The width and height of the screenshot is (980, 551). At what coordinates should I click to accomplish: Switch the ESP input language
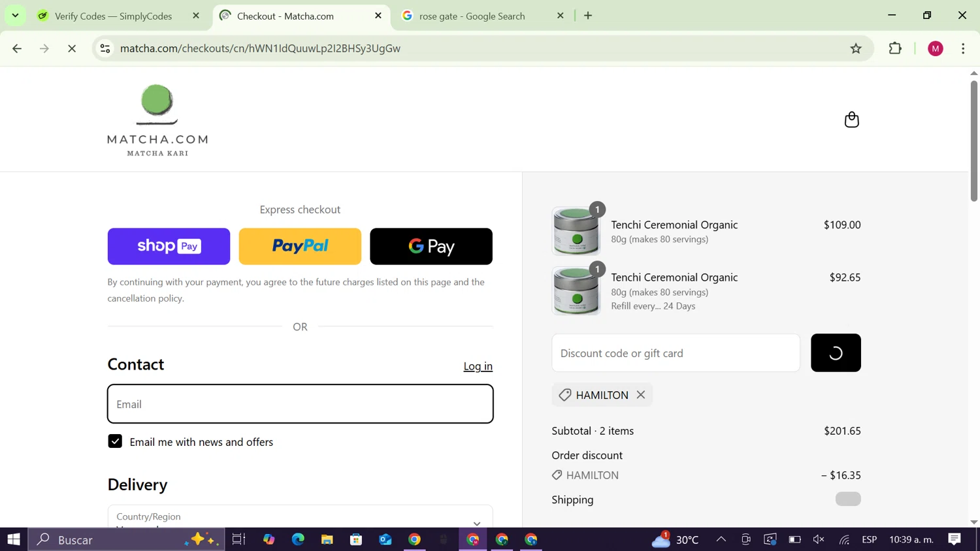(x=869, y=539)
